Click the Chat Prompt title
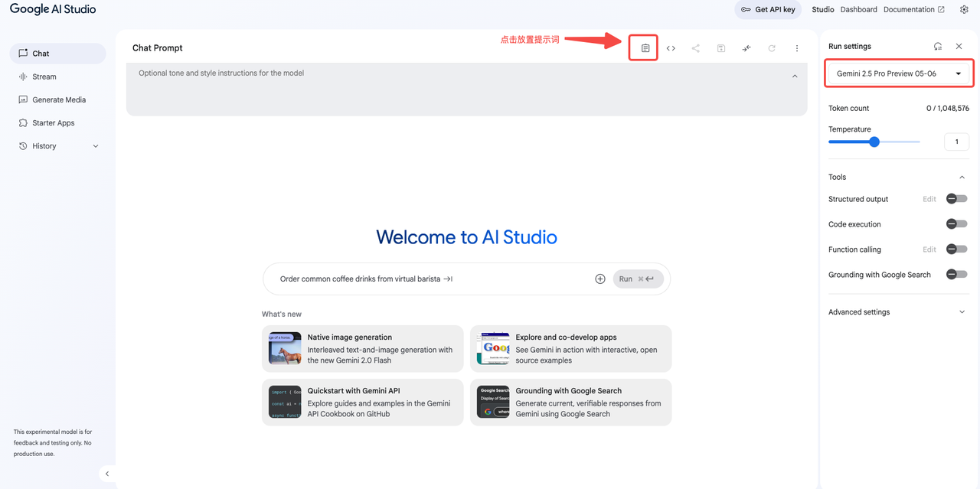980x489 pixels. coord(158,47)
